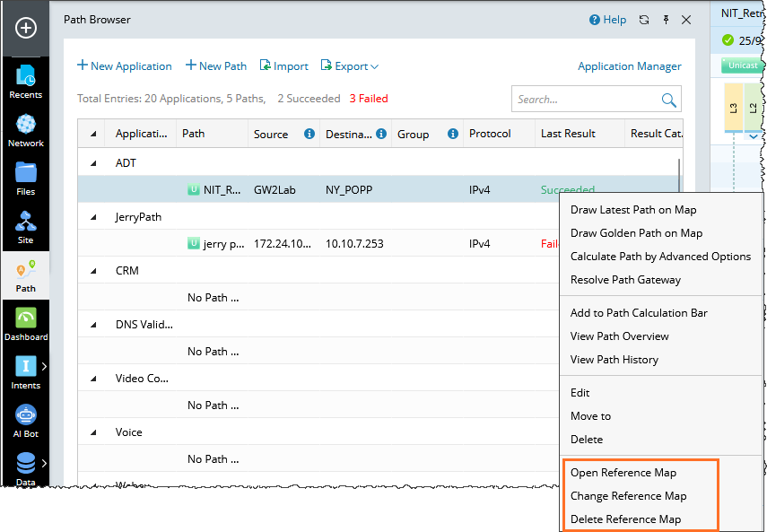
Task: Click the pin icon in Path Browser header
Action: 665,20
